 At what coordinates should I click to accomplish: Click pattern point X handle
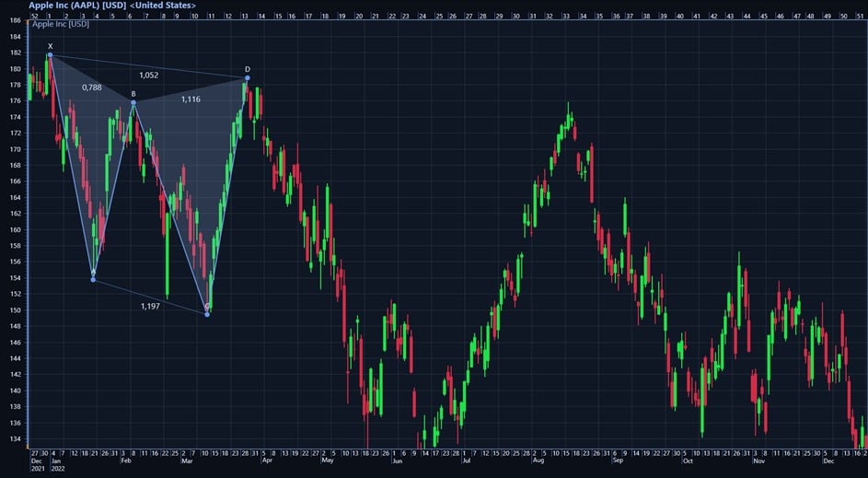[x=50, y=55]
